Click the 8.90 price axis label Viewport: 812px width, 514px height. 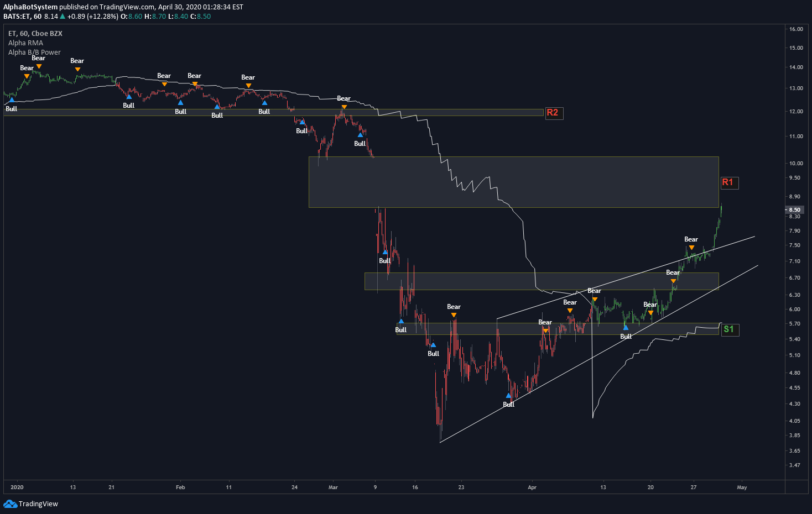(795, 197)
